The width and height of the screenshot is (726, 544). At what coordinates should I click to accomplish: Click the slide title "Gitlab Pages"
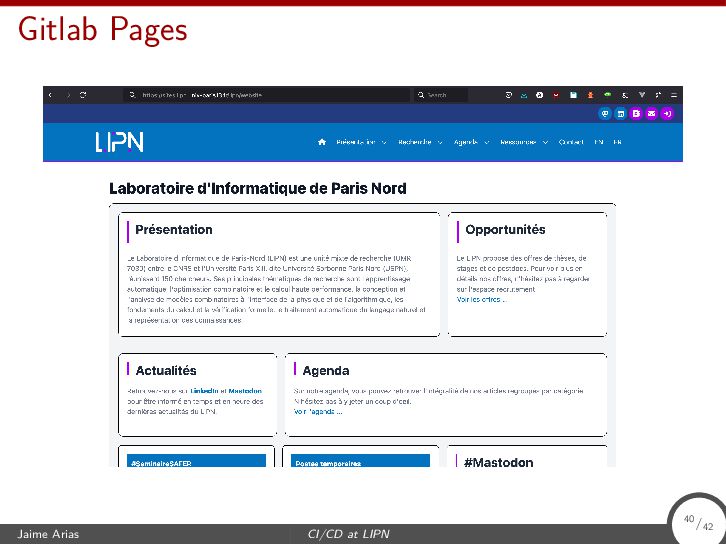(102, 30)
